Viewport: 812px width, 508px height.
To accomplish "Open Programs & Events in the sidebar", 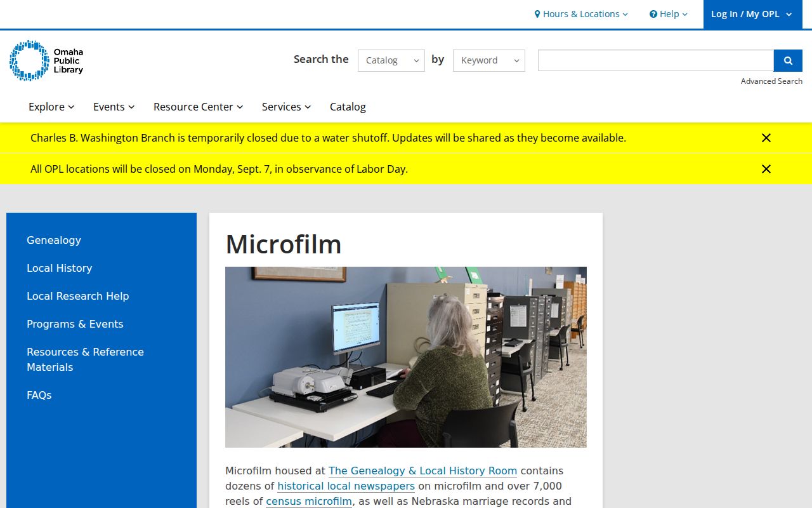I will click(75, 324).
